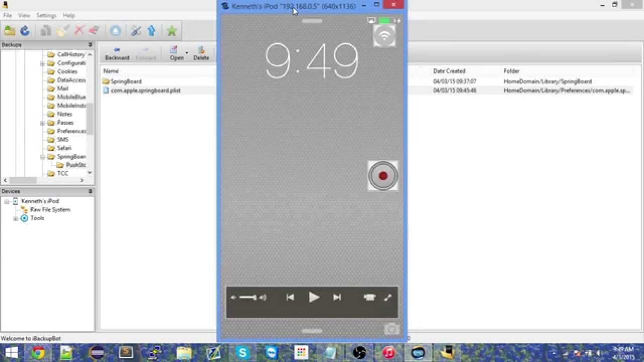
Task: Collapse the SpringBoard folder node in tree
Action: 43,157
